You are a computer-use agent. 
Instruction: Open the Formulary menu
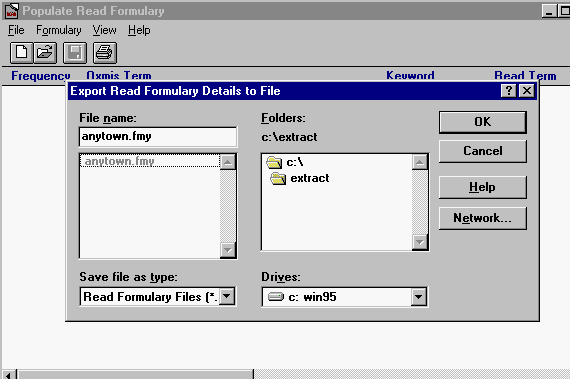[59, 30]
